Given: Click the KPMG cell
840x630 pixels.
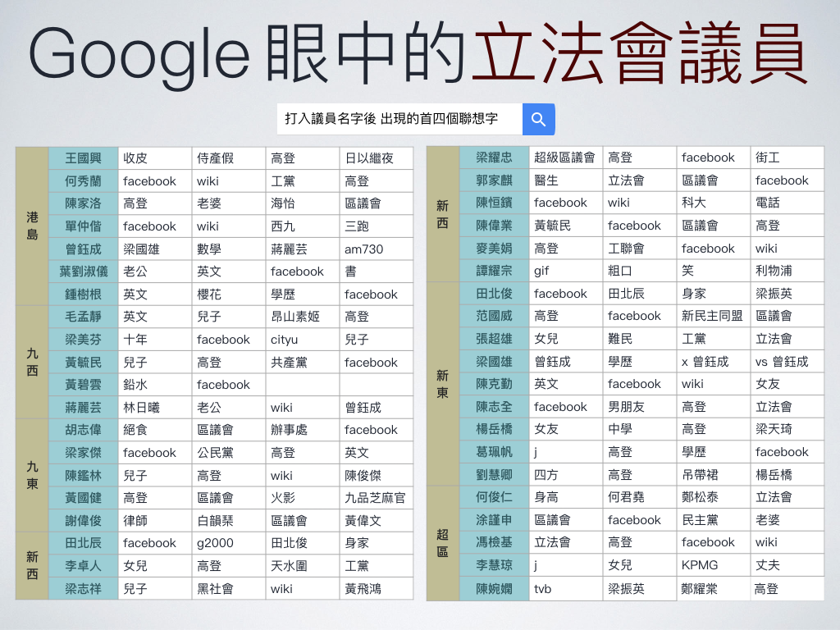Looking at the screenshot, I should tap(713, 565).
